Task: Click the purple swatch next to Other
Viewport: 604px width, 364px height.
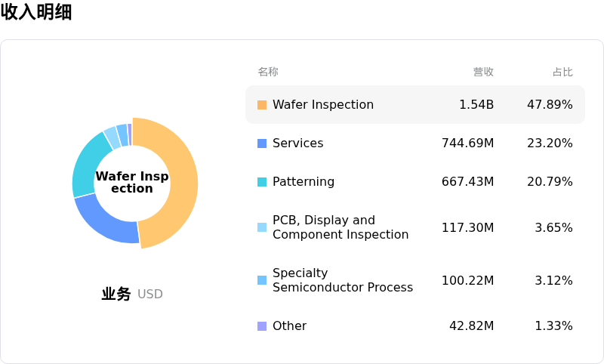Action: coord(262,326)
